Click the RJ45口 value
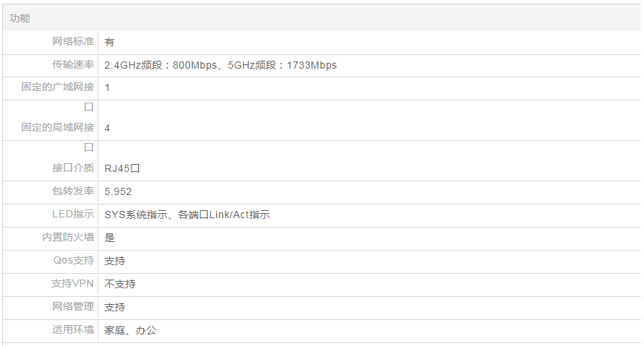Screen dimensions: 644x346 click(121, 168)
